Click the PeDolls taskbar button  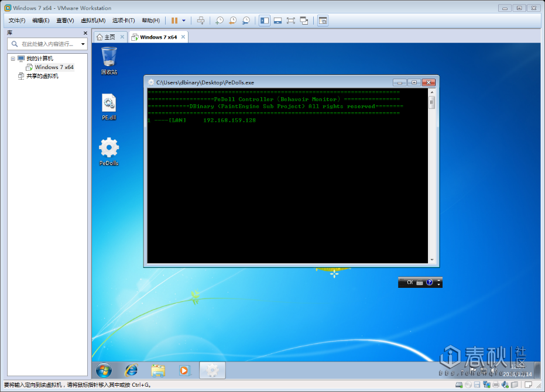point(212,370)
